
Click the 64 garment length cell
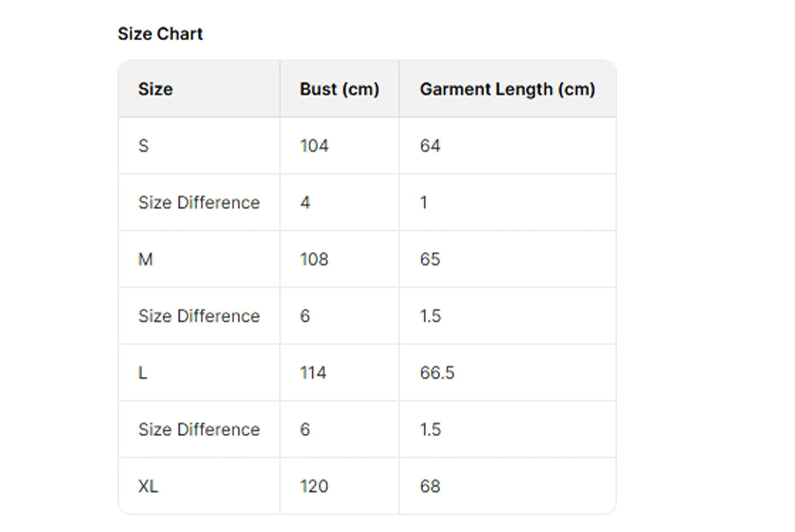430,146
